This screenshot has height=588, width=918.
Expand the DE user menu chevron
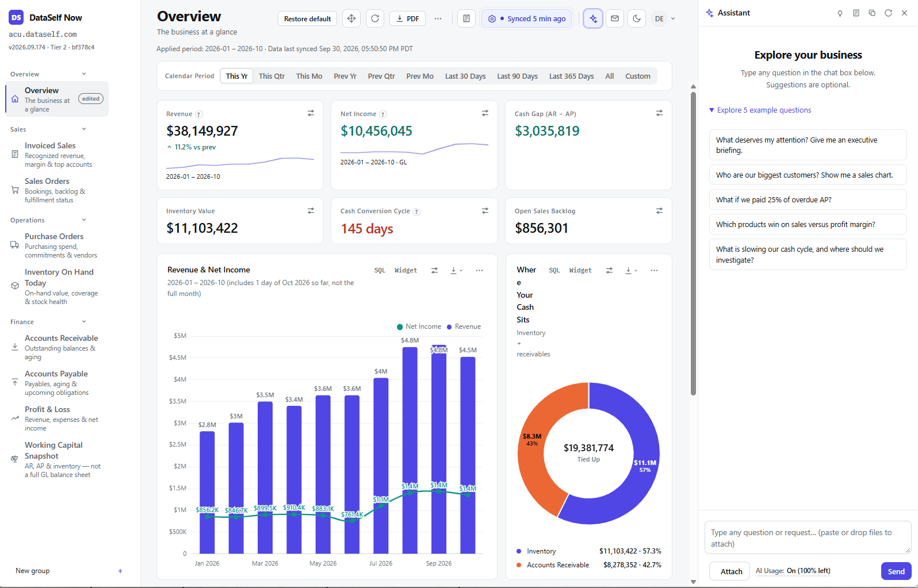pyautogui.click(x=673, y=18)
